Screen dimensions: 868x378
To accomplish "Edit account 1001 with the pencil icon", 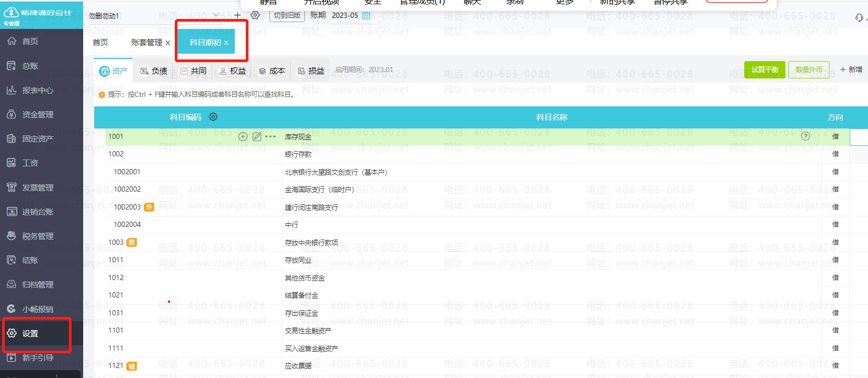I will point(257,136).
